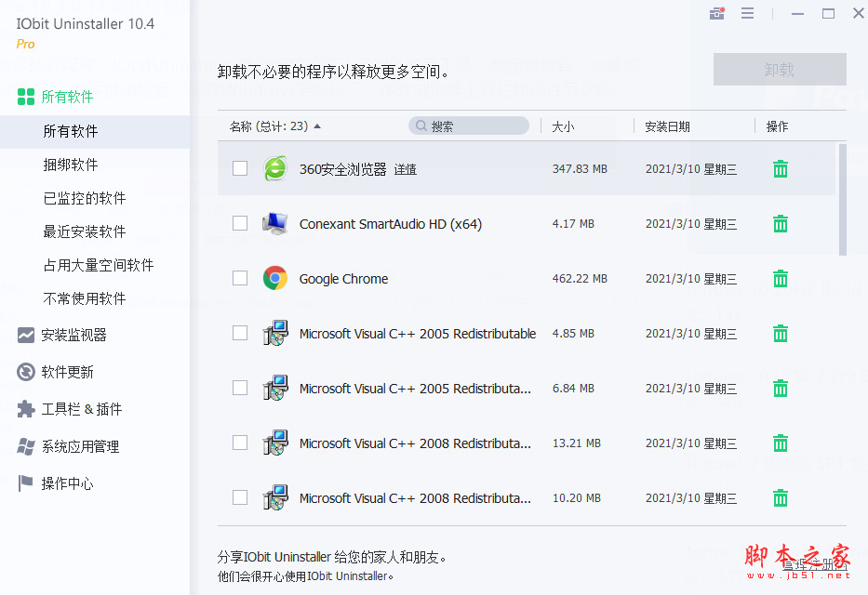Click trash icon for 13.21 MB Visual C++ 2008
868x595 pixels.
(x=781, y=443)
